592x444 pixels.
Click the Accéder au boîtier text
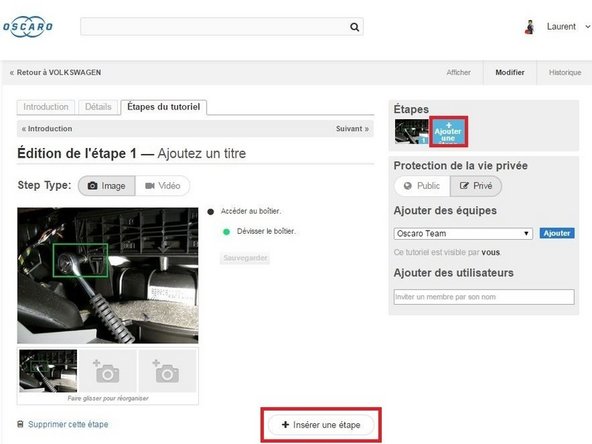pyautogui.click(x=251, y=211)
